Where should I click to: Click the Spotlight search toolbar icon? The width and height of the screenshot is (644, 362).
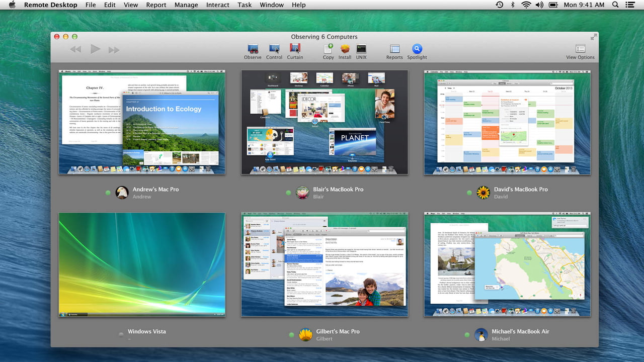click(417, 49)
